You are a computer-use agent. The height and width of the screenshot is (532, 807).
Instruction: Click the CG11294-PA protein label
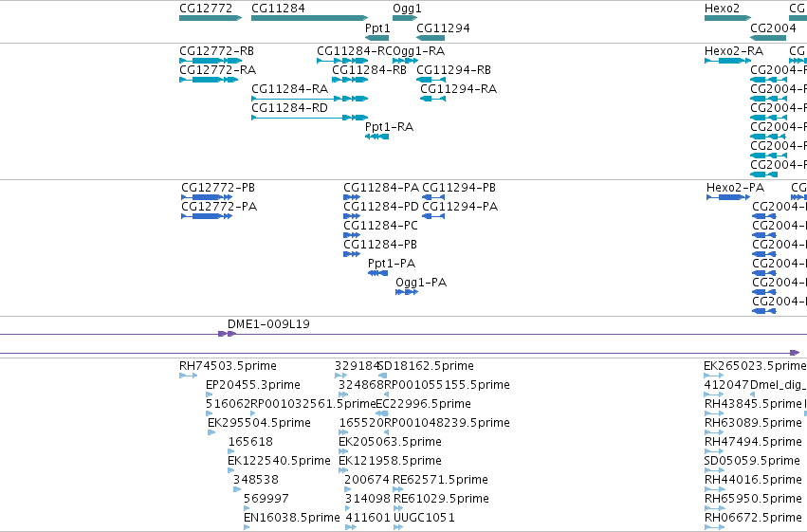click(460, 207)
